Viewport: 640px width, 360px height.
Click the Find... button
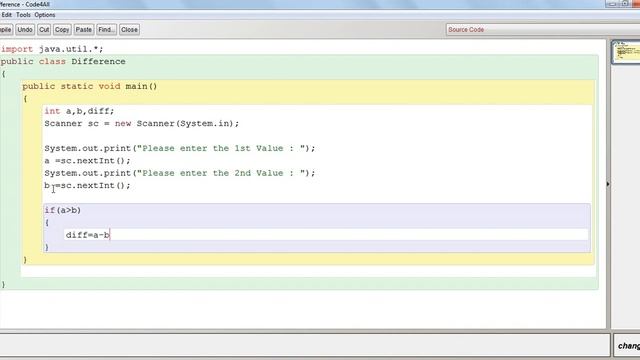[107, 29]
